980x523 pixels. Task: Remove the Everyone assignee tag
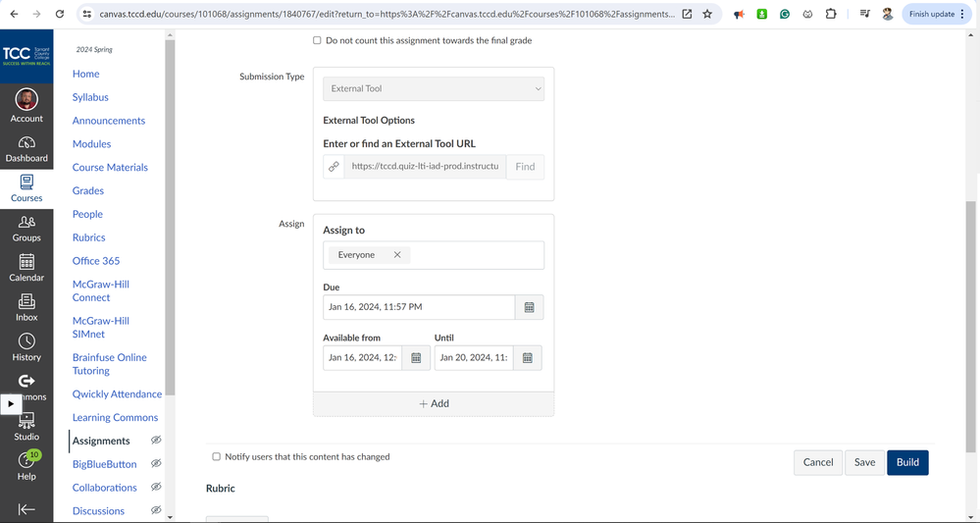[397, 255]
